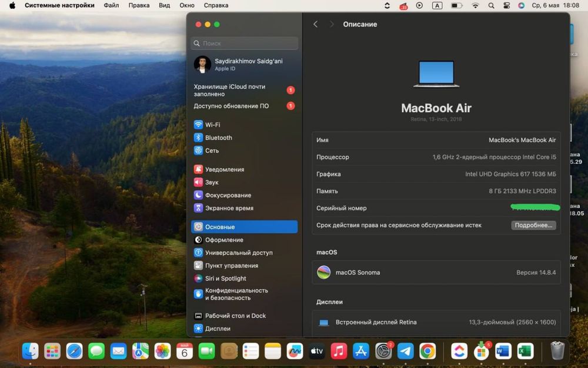Click the macOS Sonoma row

(436, 272)
